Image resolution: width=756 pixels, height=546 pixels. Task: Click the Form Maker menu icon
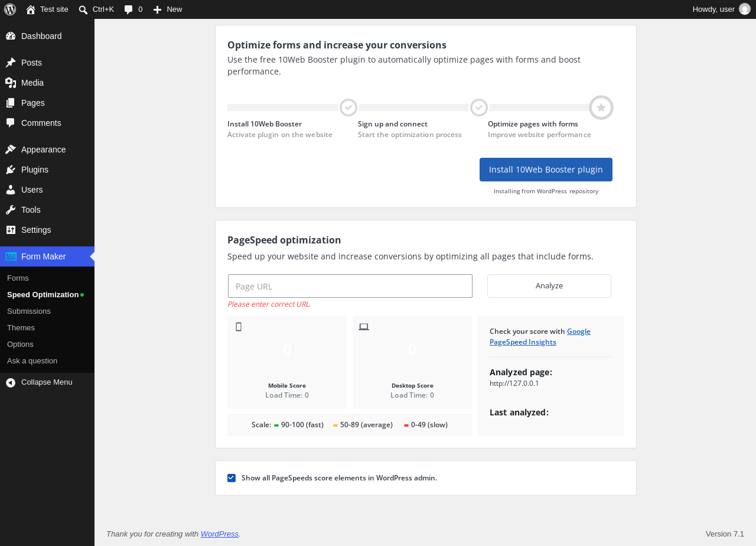(11, 256)
